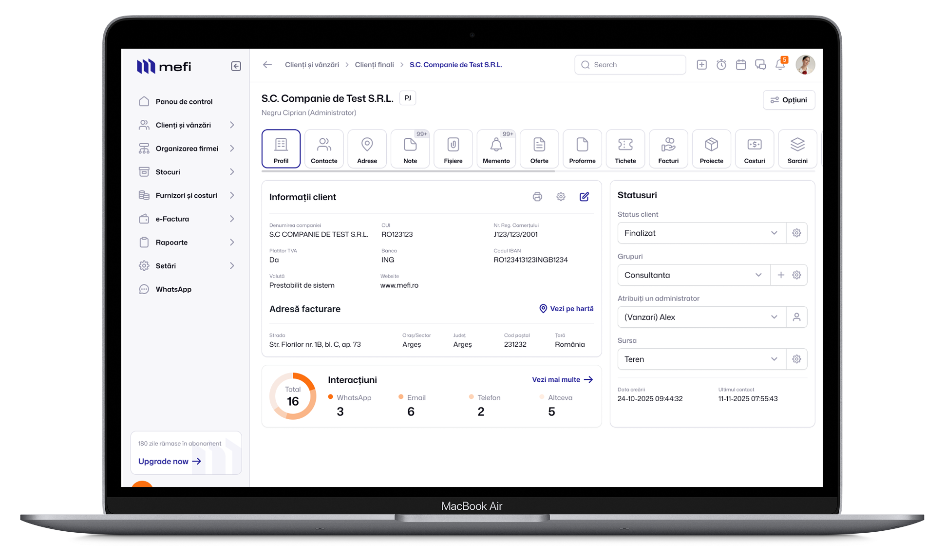Viewport: 945px width, 560px height.
Task: Click the Vezi pe hartă link
Action: [566, 309]
